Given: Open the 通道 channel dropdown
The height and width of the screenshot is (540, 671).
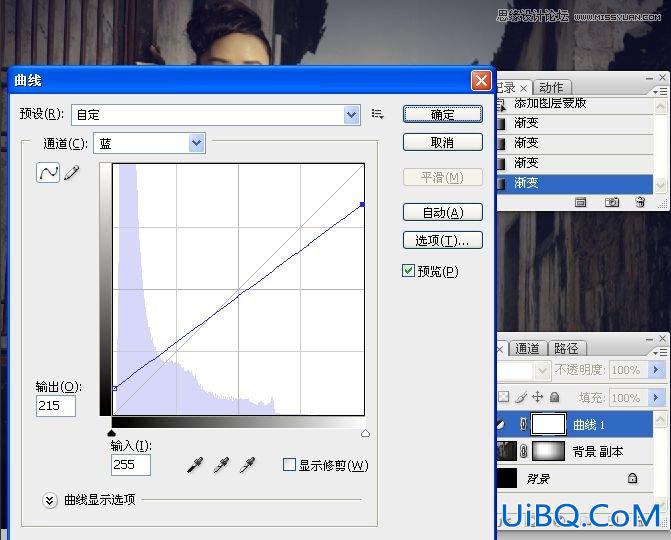Looking at the screenshot, I should (x=196, y=143).
